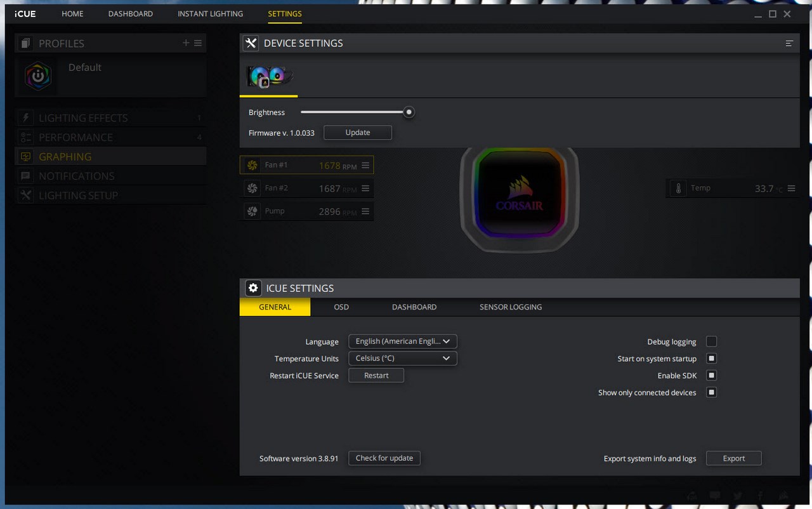Image resolution: width=812 pixels, height=509 pixels.
Task: Click the Fan #2 1687 RPM reading
Action: tap(337, 188)
